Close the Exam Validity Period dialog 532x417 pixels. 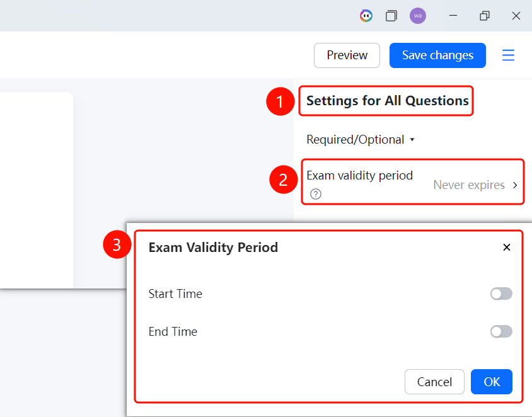click(507, 248)
